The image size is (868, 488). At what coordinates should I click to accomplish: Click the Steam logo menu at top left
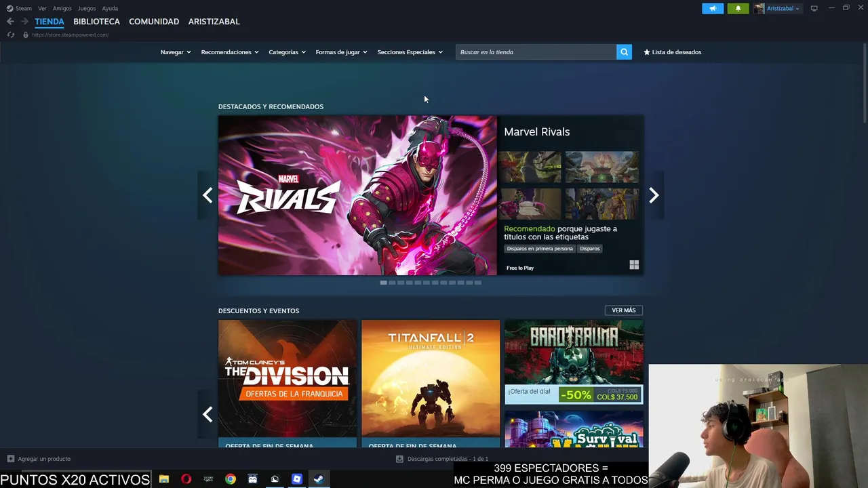point(19,8)
